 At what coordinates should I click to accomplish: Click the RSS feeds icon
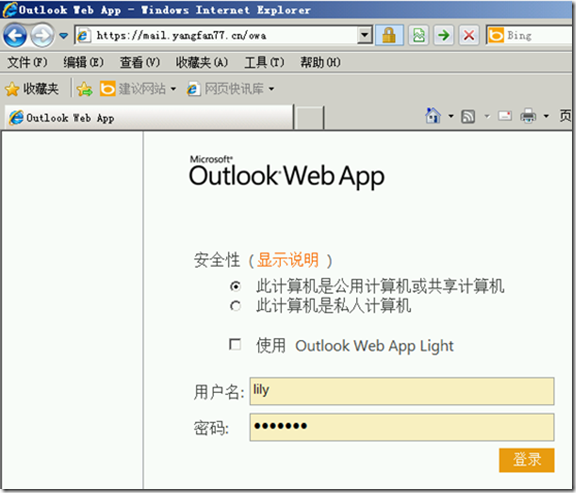[468, 116]
